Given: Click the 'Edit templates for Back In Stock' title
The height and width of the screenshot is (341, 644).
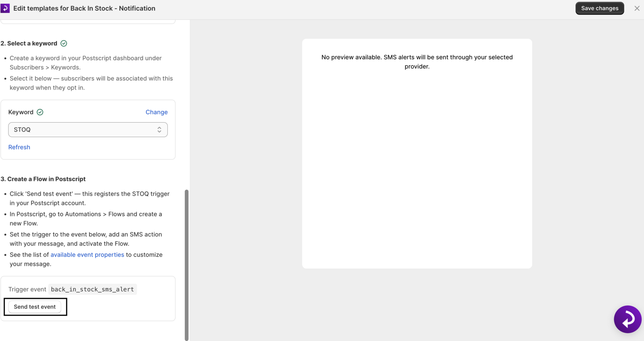Looking at the screenshot, I should tap(84, 8).
